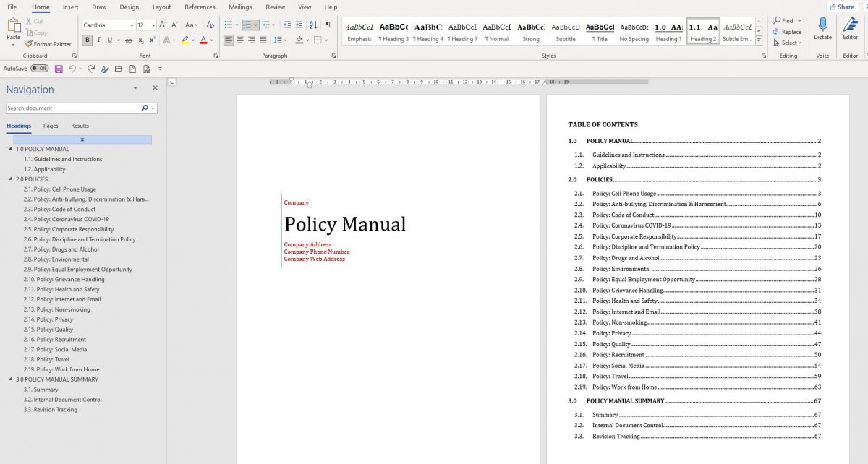The height and width of the screenshot is (464, 868).
Task: Toggle Underline formatting
Action: [x=109, y=40]
